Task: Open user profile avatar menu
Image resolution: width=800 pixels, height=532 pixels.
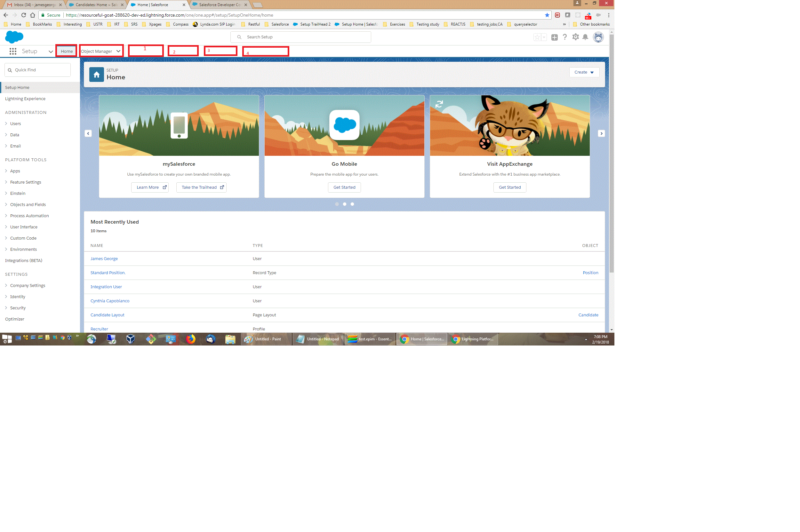Action: coord(598,37)
